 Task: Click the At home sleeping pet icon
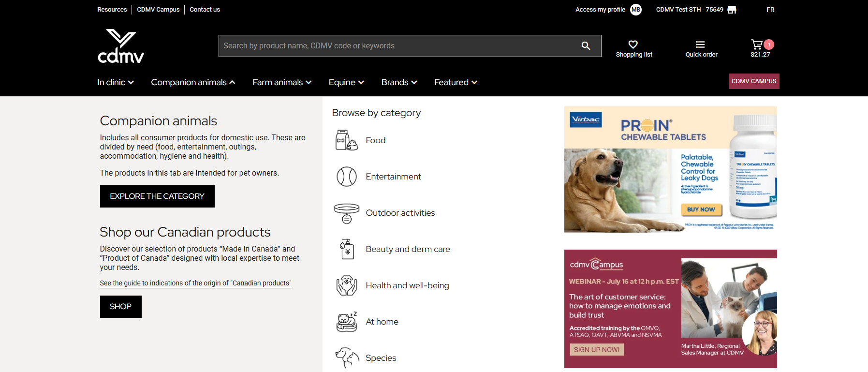pyautogui.click(x=347, y=322)
